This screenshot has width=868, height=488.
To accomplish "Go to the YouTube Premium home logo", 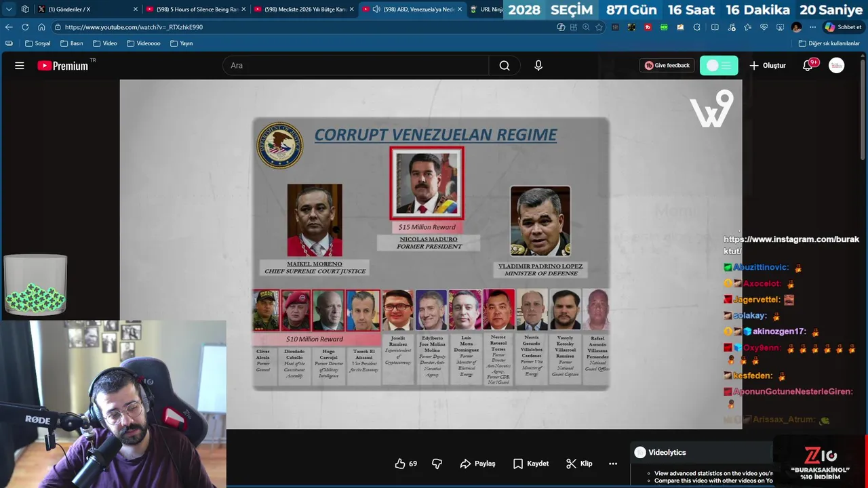I will pyautogui.click(x=63, y=66).
